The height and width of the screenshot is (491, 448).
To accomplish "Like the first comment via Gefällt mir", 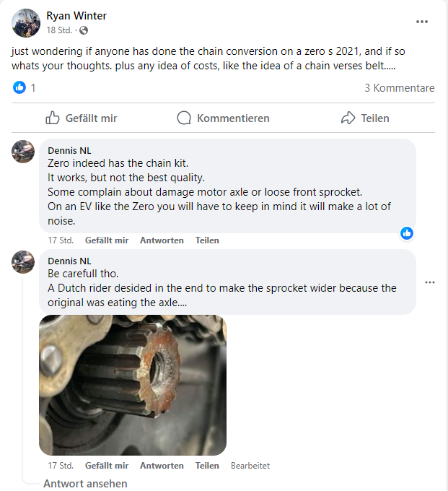I will [x=107, y=240].
